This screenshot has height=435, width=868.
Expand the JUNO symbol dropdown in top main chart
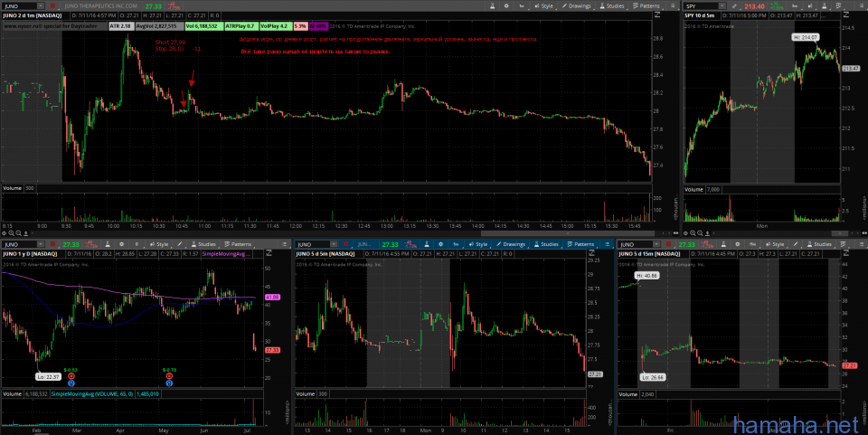(x=40, y=6)
